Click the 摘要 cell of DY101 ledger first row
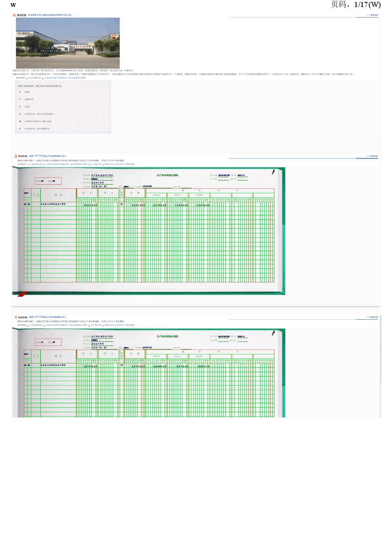 coord(58,204)
